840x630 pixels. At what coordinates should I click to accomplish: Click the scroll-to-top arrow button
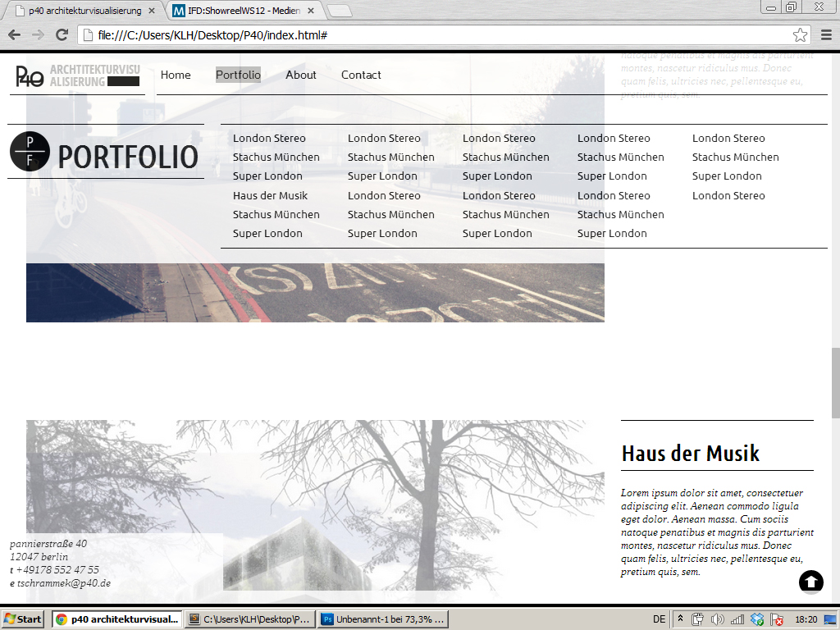[810, 582]
